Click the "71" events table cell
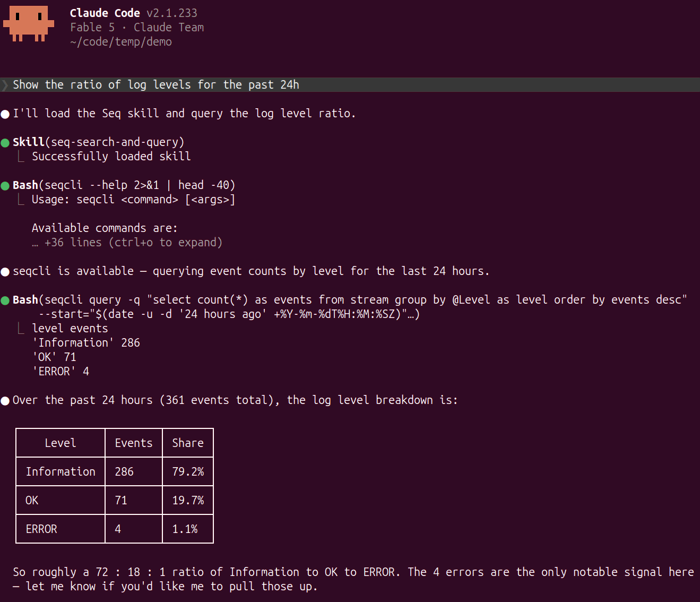 [134, 500]
